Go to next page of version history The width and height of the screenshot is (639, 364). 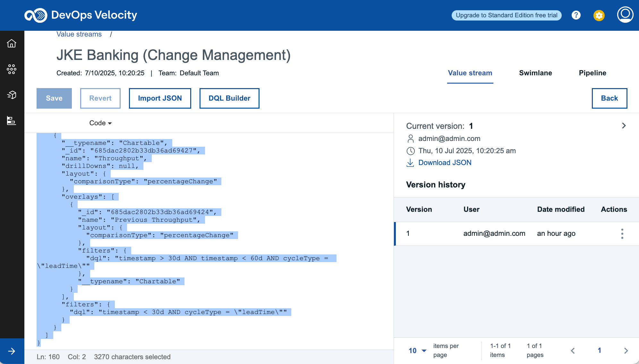[x=626, y=351]
